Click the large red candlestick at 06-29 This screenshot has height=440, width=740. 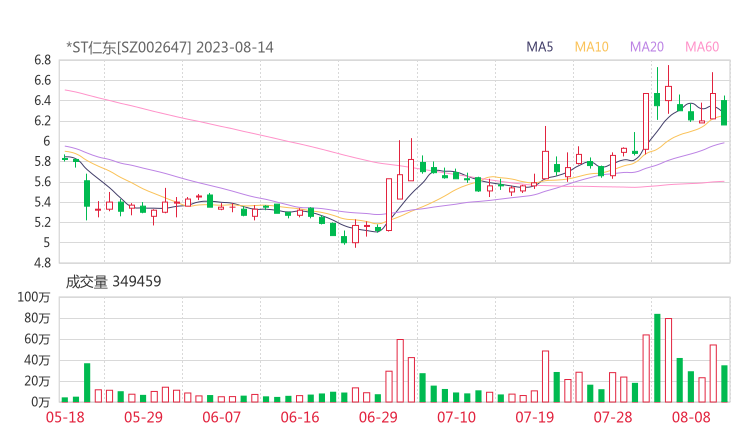[x=389, y=204]
